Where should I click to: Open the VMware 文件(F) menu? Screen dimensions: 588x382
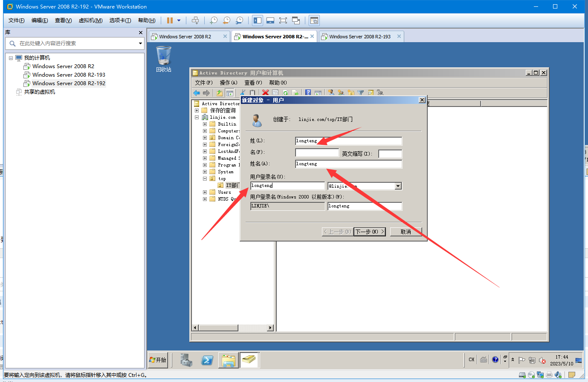click(16, 20)
